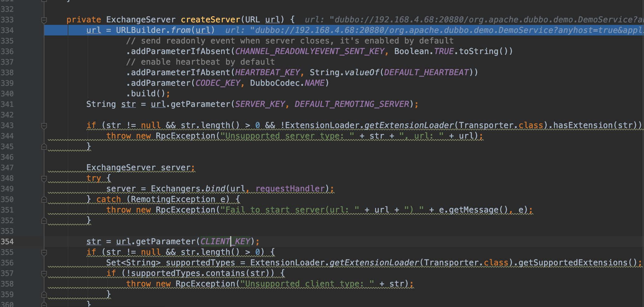Click e.getMessage() call on line 351

pyautogui.click(x=474, y=210)
